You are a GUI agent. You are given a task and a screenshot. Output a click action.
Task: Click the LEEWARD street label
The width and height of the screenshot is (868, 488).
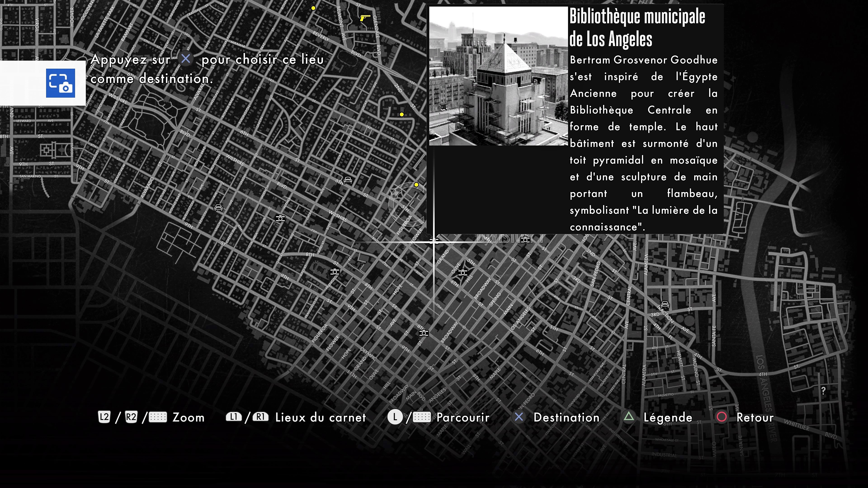point(24,121)
